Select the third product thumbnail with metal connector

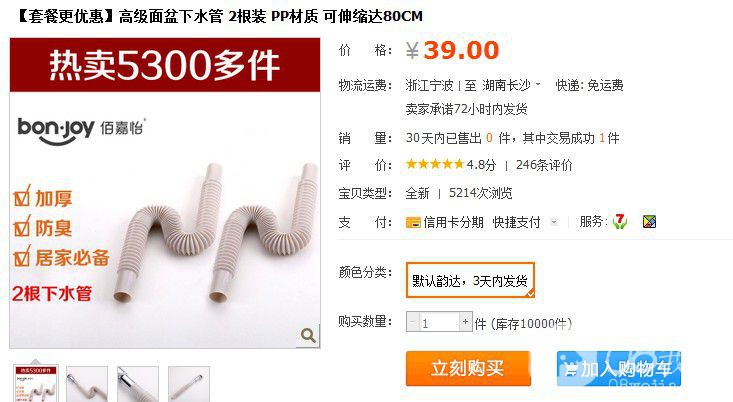(138, 384)
